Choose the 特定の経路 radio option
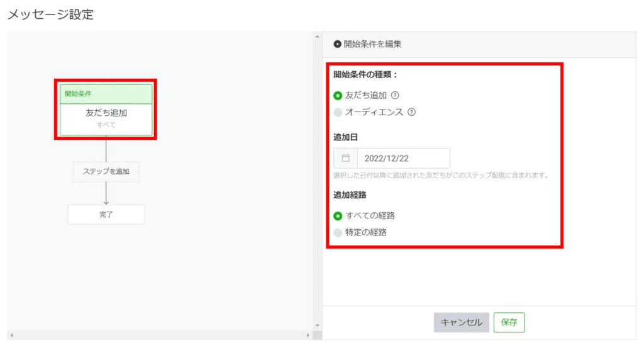Viewport: 644px width, 347px height. pos(338,232)
